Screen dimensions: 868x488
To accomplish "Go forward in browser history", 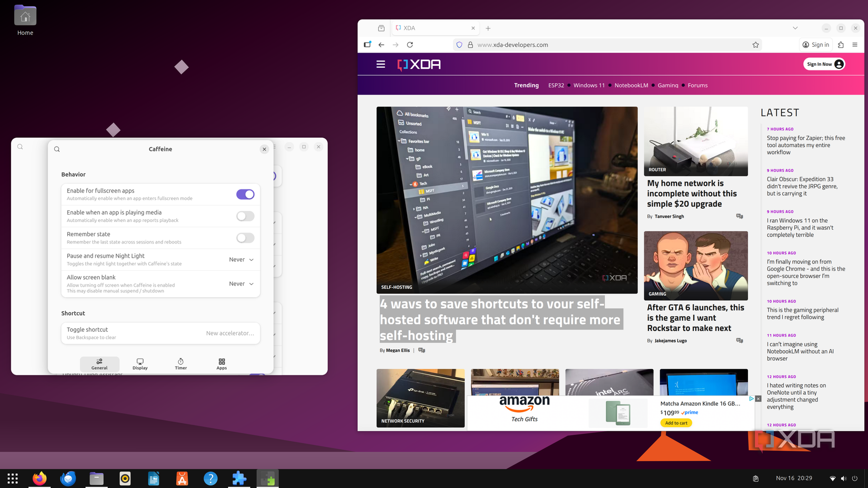I will (396, 45).
